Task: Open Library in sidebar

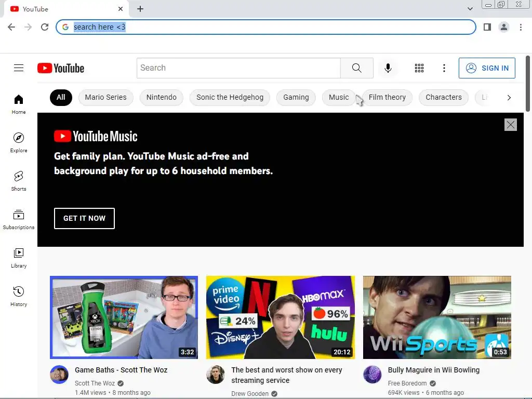Action: click(19, 258)
